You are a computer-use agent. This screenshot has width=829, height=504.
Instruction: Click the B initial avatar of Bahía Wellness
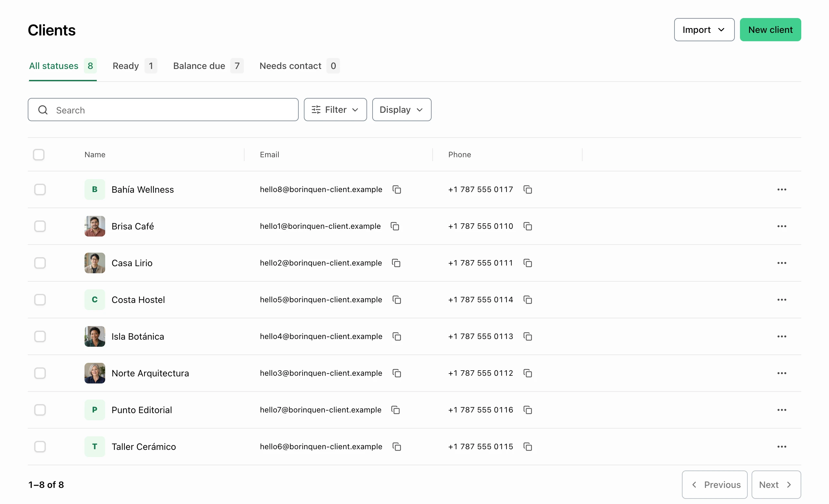(95, 189)
